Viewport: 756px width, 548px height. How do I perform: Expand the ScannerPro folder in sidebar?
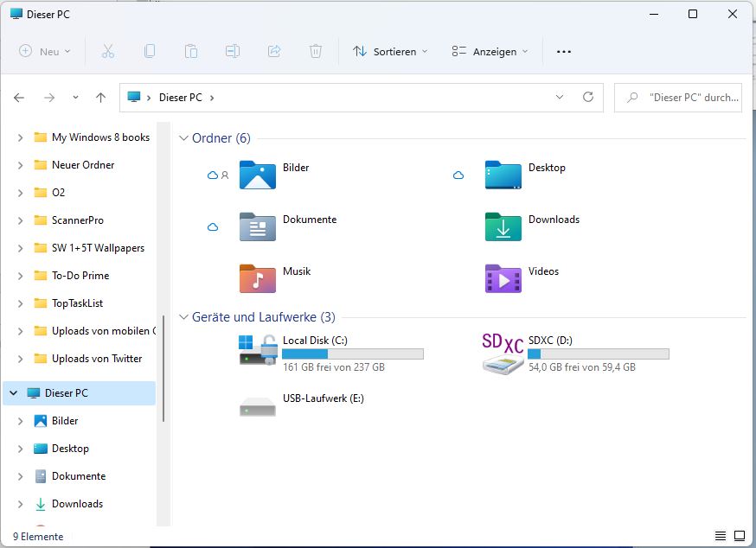[x=20, y=220]
